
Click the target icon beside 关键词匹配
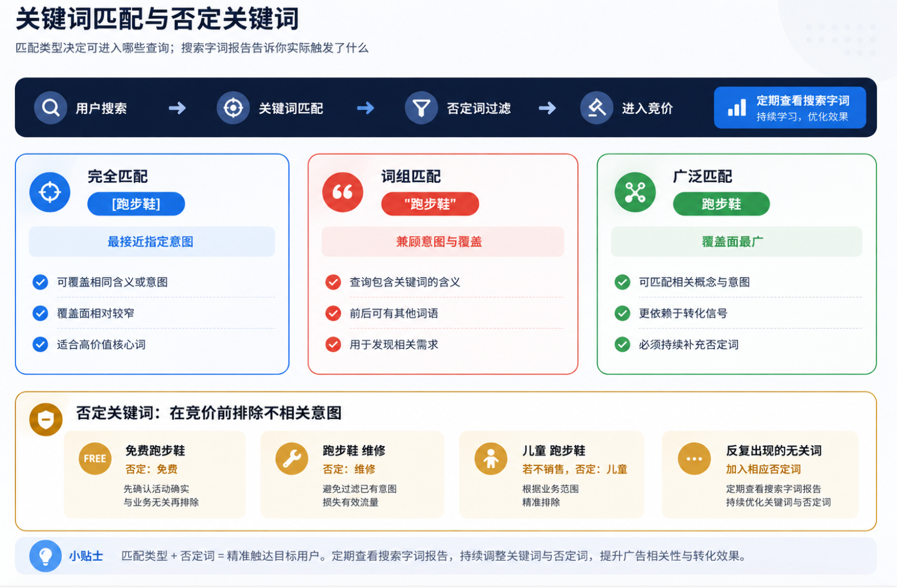coord(233,108)
